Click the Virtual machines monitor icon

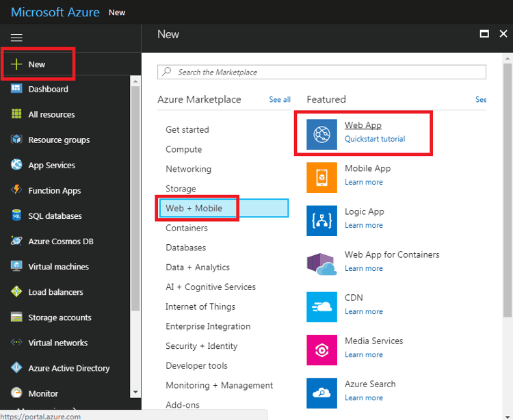tap(16, 266)
